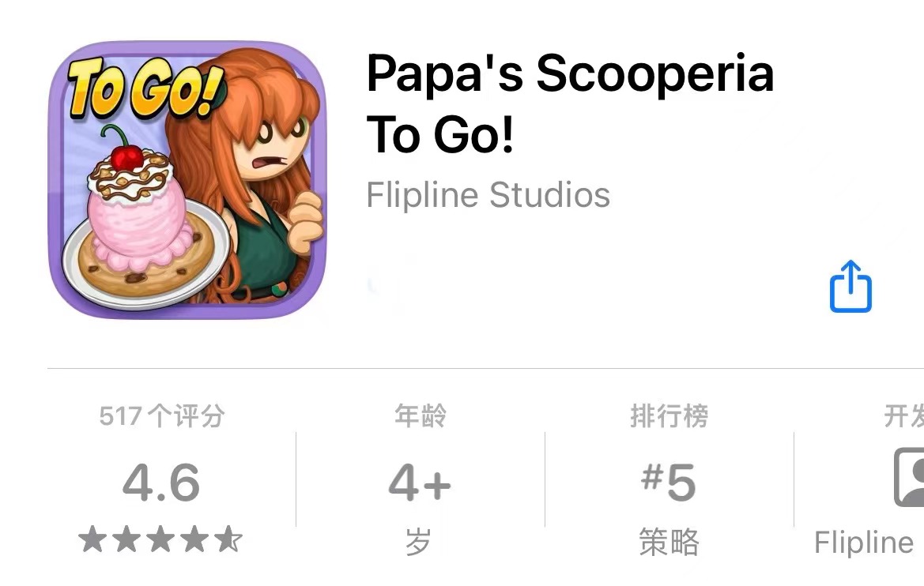Image resolution: width=924 pixels, height=586 pixels.
Task: Tap the Flipline developer name below icon
Action: tap(864, 543)
